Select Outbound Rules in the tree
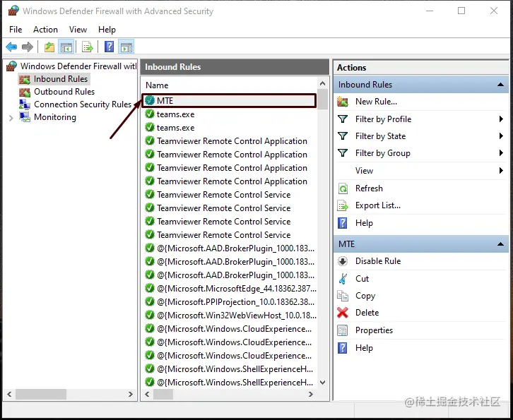This screenshot has height=420, width=513. click(64, 92)
